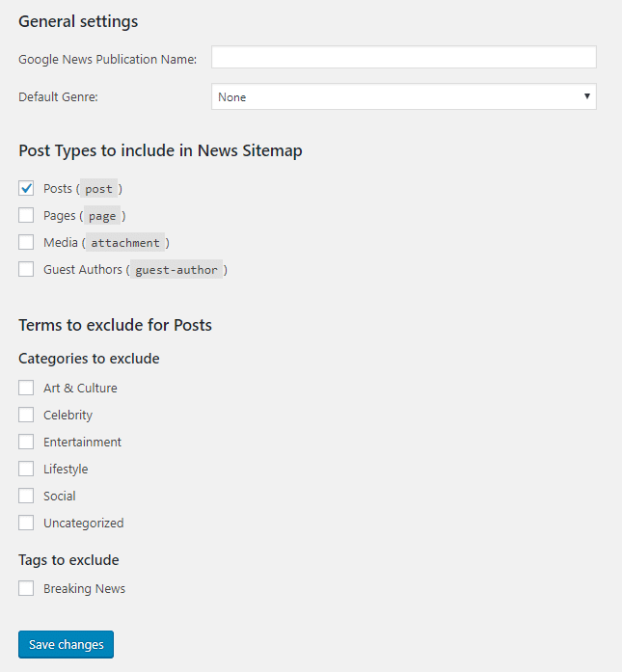Enable the Pages post type checkbox
The image size is (622, 672).
[26, 215]
